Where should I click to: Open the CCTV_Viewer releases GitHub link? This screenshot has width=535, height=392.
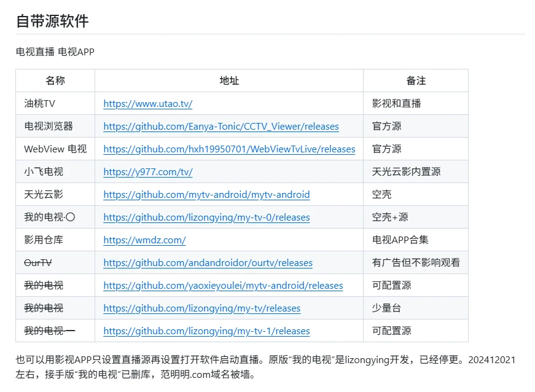221,127
